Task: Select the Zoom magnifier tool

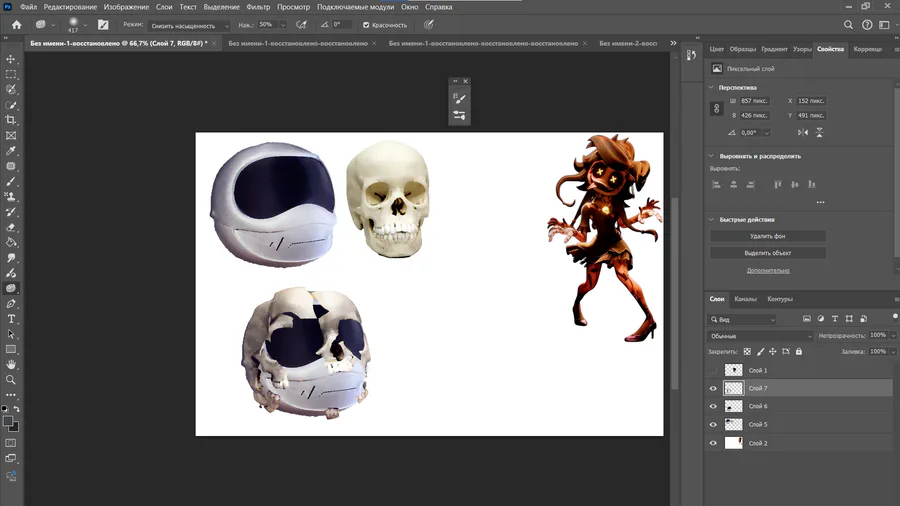Action: point(11,380)
